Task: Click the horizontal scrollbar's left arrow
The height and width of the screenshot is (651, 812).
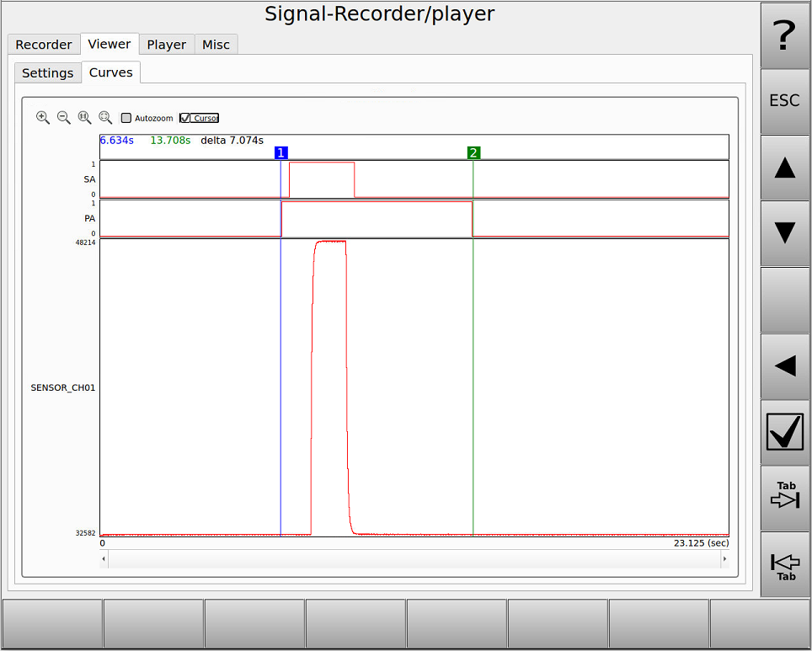Action: pos(104,558)
